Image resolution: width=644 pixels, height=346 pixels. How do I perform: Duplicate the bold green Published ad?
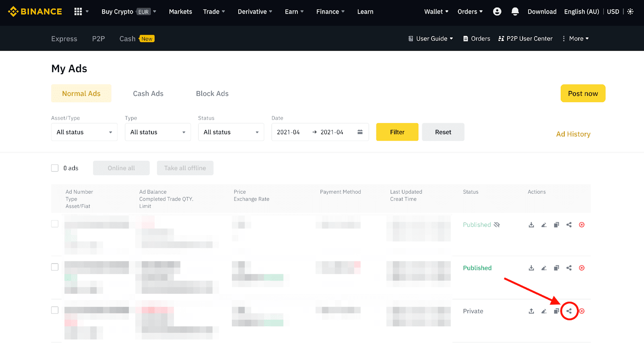coord(556,268)
